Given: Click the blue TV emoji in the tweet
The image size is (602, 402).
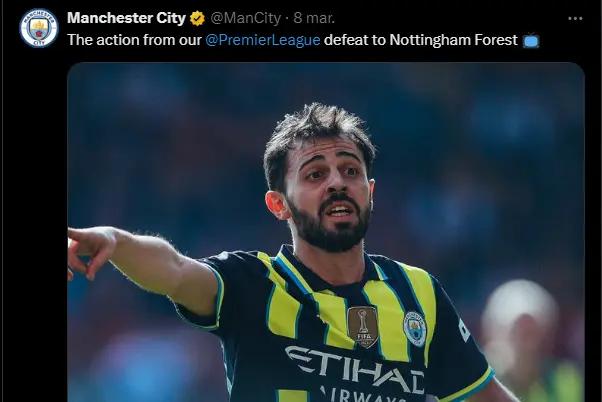Looking at the screenshot, I should [x=531, y=41].
